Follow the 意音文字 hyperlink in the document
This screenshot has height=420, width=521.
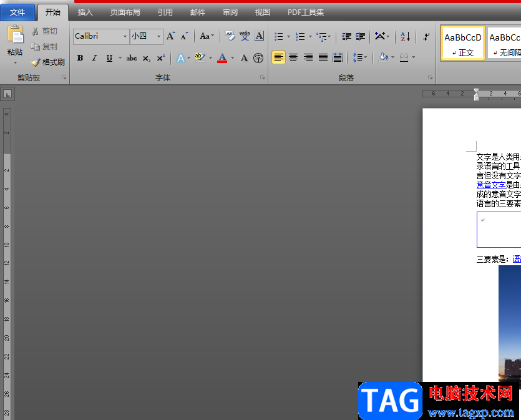490,185
